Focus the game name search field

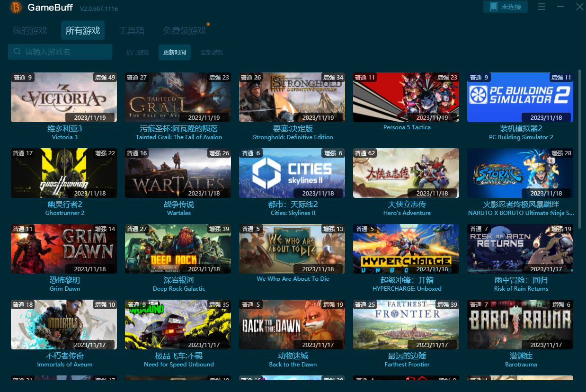[x=60, y=52]
